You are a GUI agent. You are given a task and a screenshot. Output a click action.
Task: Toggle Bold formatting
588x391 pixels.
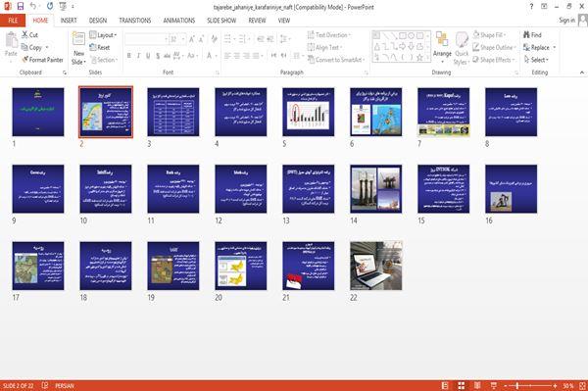coord(129,56)
